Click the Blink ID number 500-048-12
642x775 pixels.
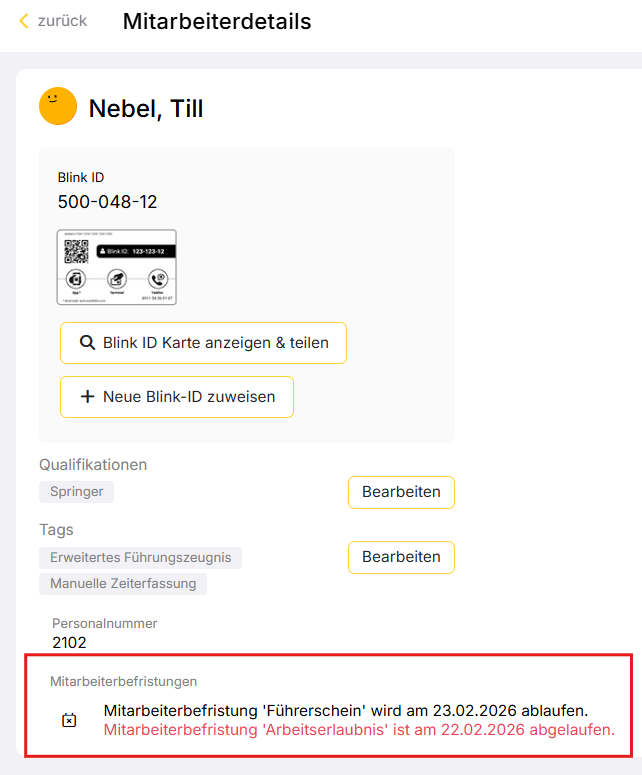[107, 202]
